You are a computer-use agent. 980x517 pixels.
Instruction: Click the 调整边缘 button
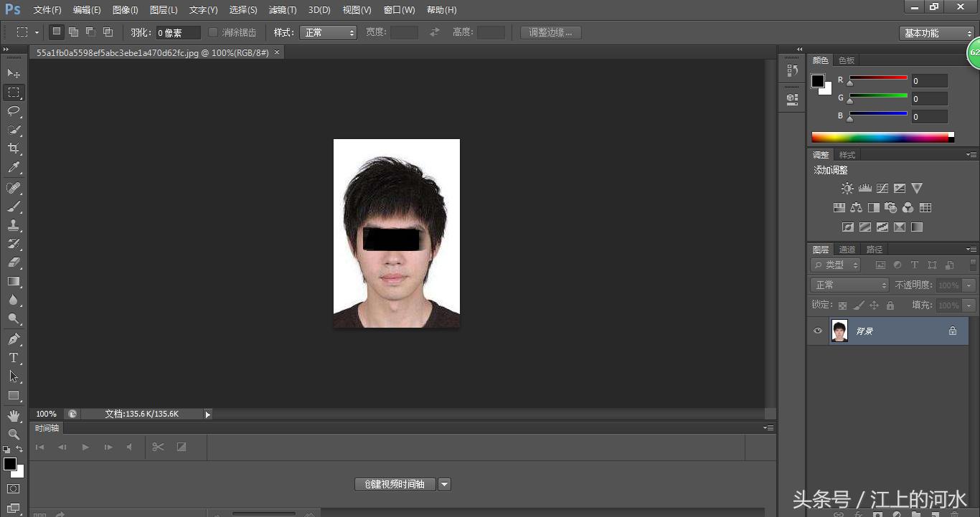click(550, 32)
